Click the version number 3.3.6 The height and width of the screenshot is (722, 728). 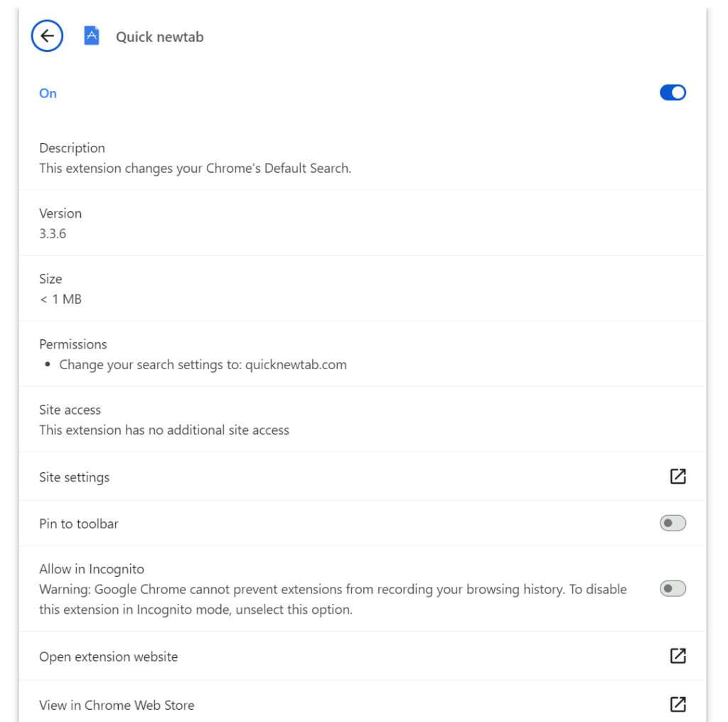[53, 233]
